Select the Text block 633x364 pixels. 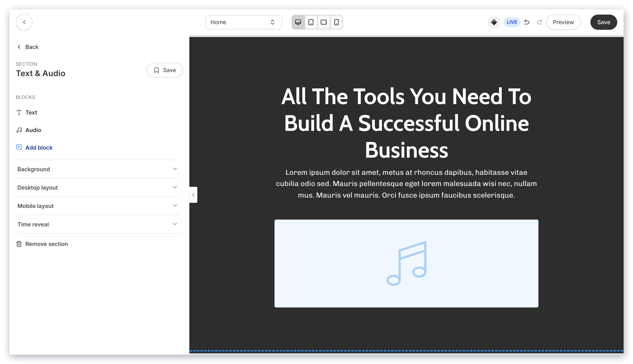click(x=31, y=112)
